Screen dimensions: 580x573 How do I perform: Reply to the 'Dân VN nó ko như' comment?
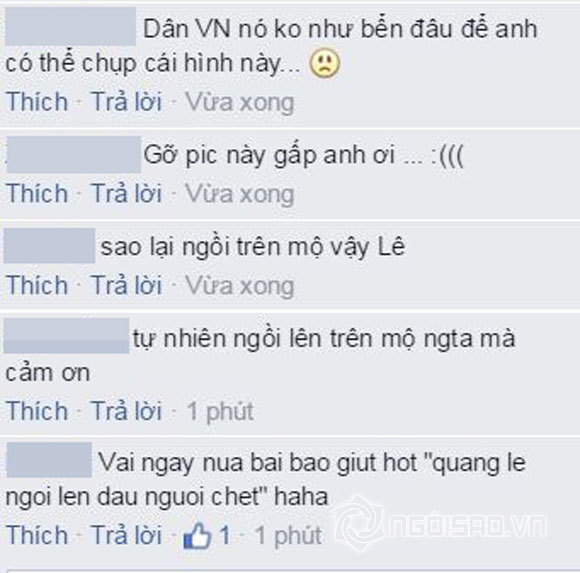click(x=127, y=101)
